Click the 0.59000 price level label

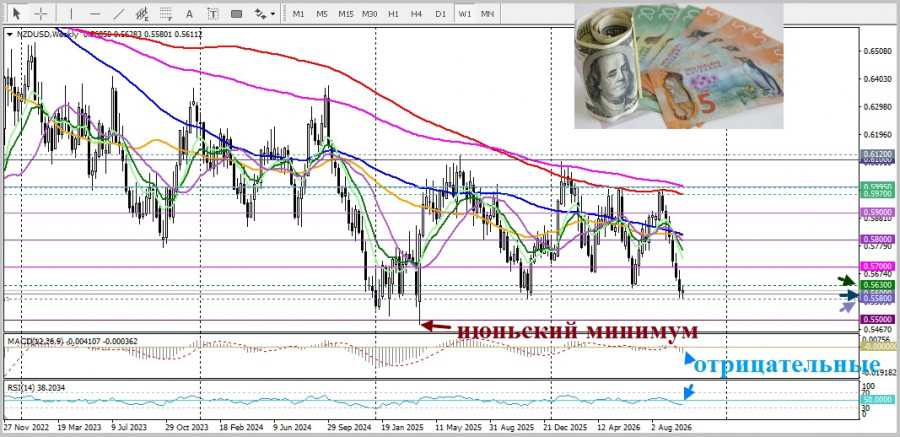point(878,212)
